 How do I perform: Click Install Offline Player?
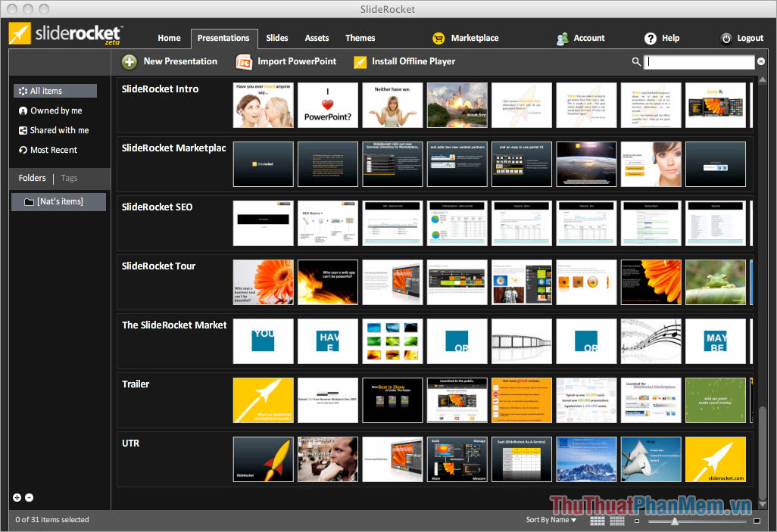(404, 61)
